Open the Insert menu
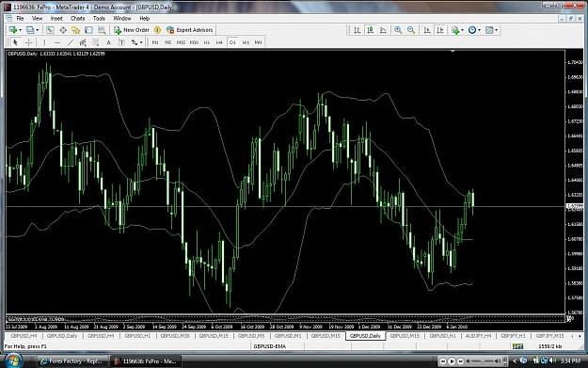588x368 pixels. [56, 18]
